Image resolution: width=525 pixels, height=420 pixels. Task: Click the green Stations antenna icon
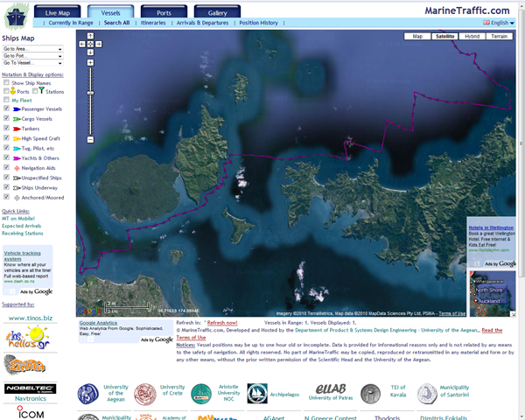[41, 90]
